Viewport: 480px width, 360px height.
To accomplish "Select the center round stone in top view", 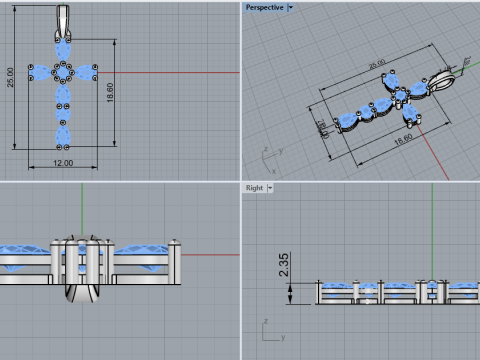I will point(63,72).
